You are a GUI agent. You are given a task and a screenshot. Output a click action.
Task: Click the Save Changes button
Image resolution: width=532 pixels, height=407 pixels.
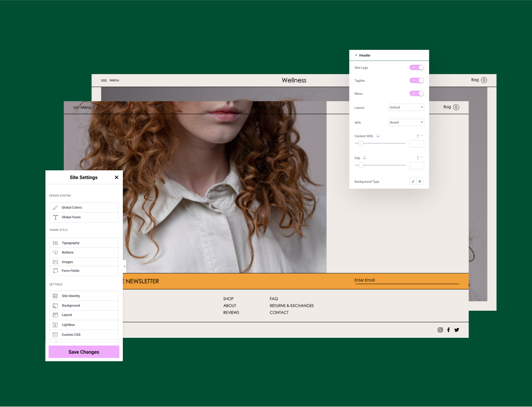click(84, 352)
